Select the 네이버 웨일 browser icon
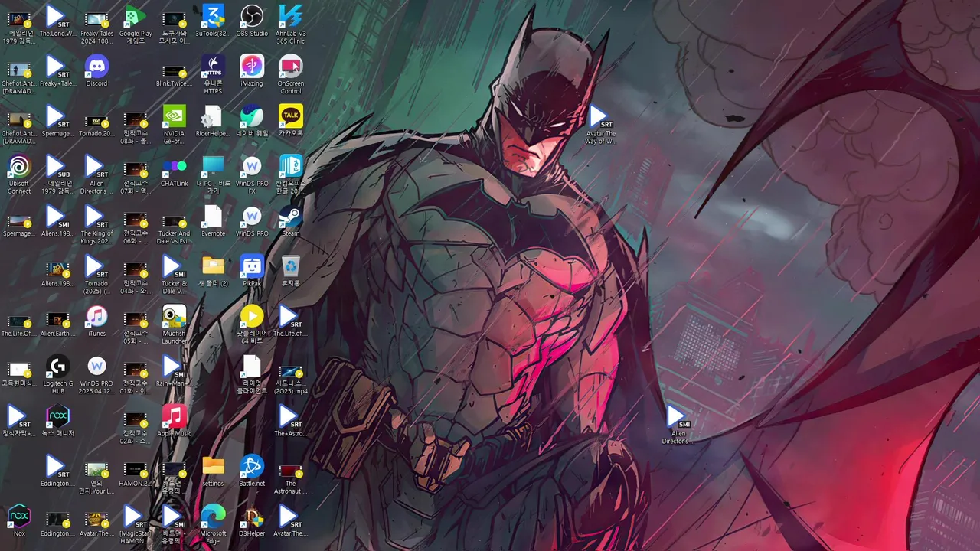This screenshot has width=980, height=551. coord(252,122)
